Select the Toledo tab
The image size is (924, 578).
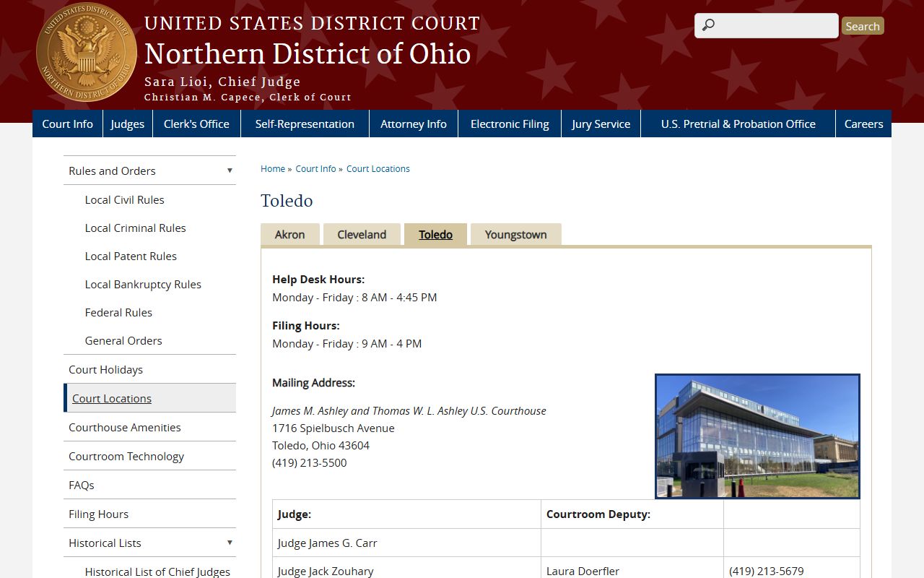[x=435, y=235]
